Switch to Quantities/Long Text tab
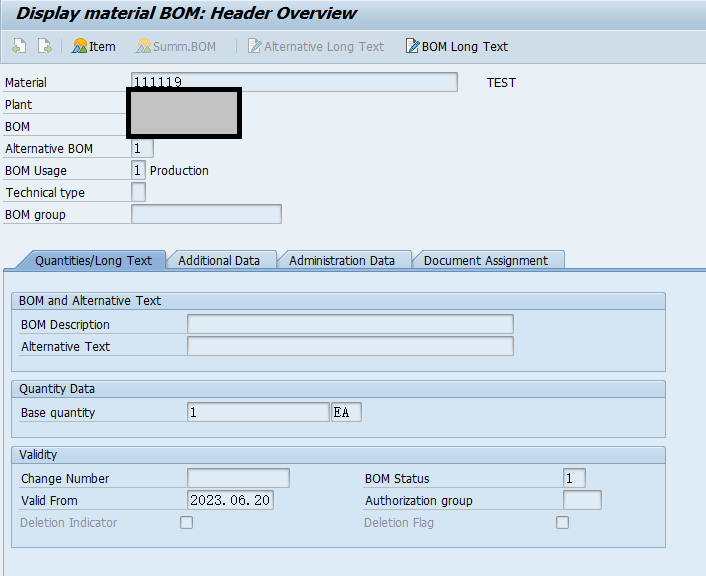This screenshot has width=706, height=576. [93, 260]
